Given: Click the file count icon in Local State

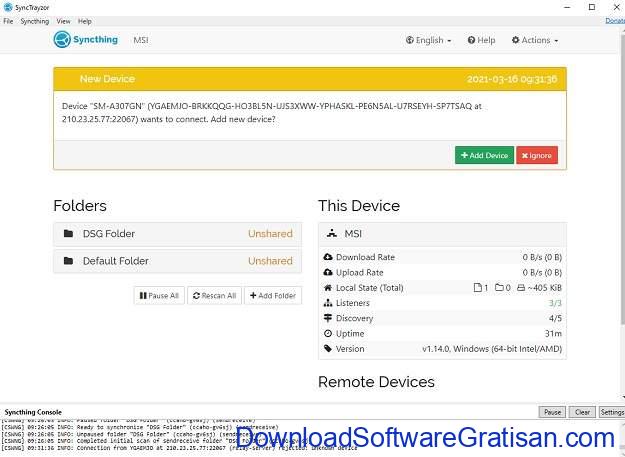Looking at the screenshot, I should point(477,288).
